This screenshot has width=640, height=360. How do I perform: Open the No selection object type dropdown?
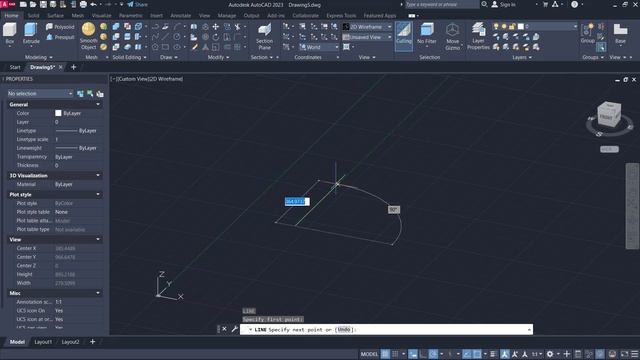coord(40,93)
